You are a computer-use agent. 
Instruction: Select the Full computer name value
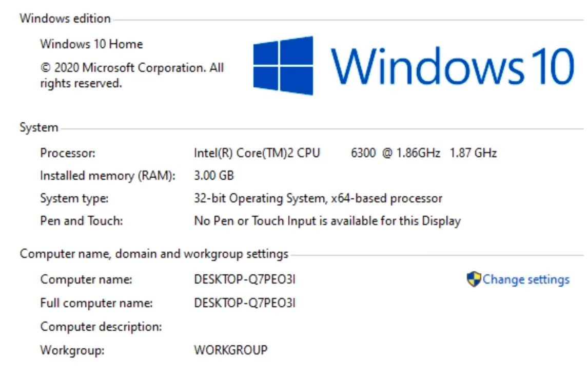(x=245, y=303)
